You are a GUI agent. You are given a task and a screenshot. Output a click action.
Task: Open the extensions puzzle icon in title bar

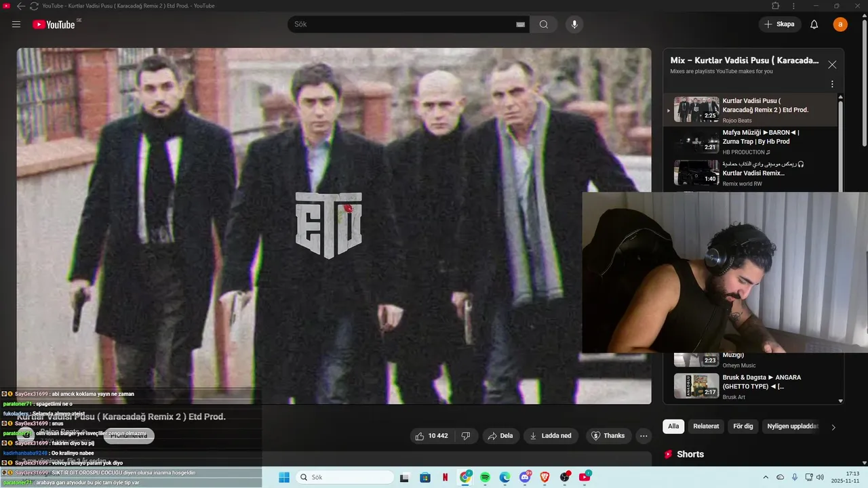776,6
